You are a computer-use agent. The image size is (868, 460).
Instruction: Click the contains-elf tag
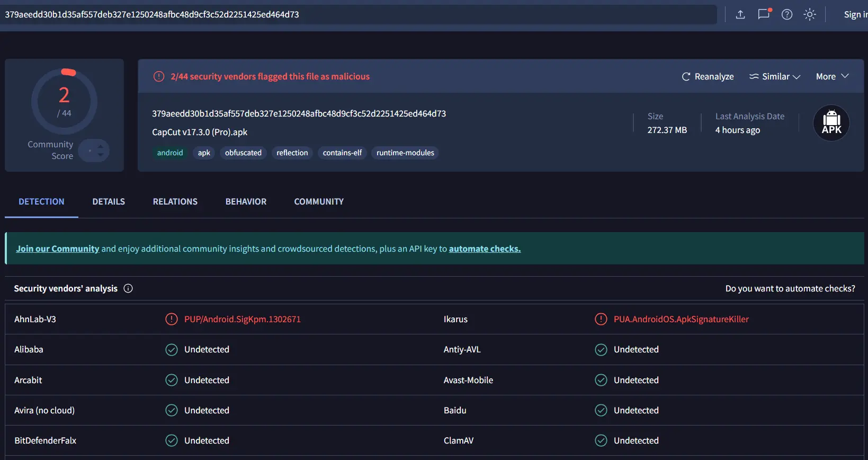click(342, 153)
